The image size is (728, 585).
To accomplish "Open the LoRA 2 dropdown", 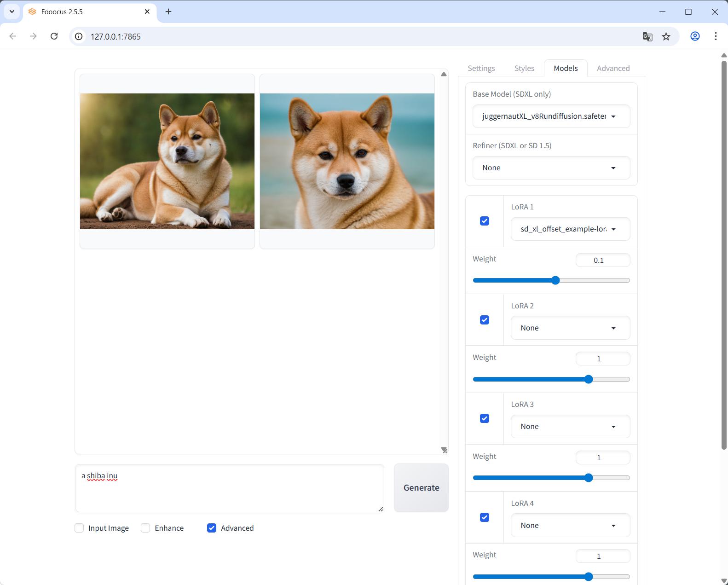I will (570, 328).
